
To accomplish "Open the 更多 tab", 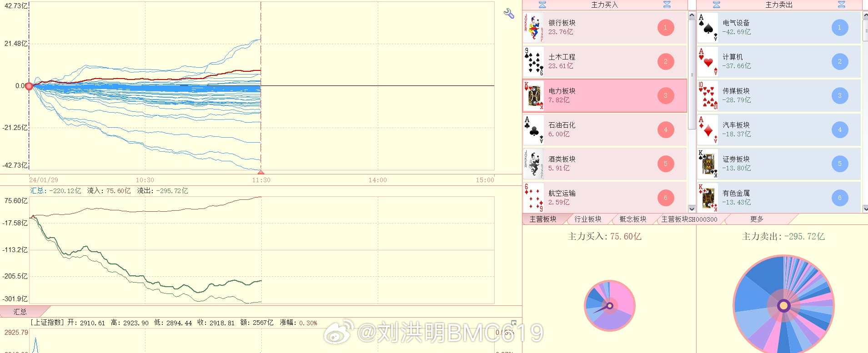I will [757, 219].
